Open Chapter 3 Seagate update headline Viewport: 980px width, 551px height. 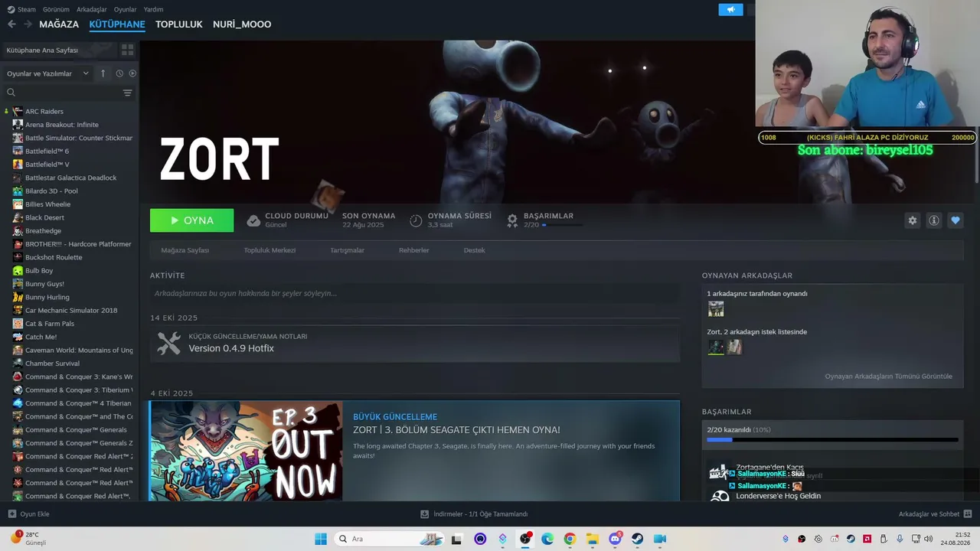coord(456,430)
